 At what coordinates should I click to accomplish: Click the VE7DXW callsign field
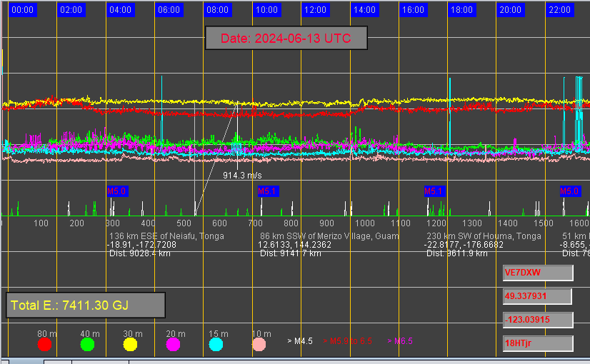(538, 273)
